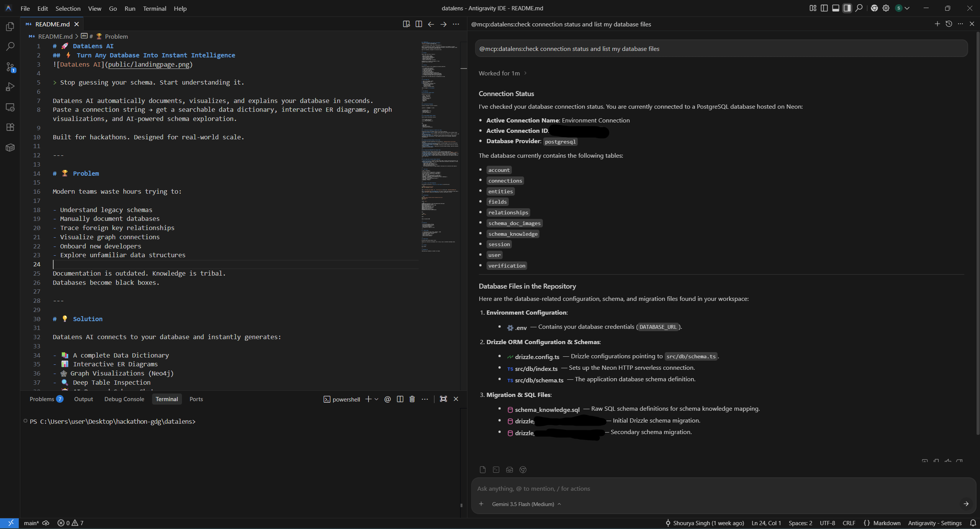980x529 pixels.
Task: Click errors and warnings count in status bar
Action: (x=70, y=523)
